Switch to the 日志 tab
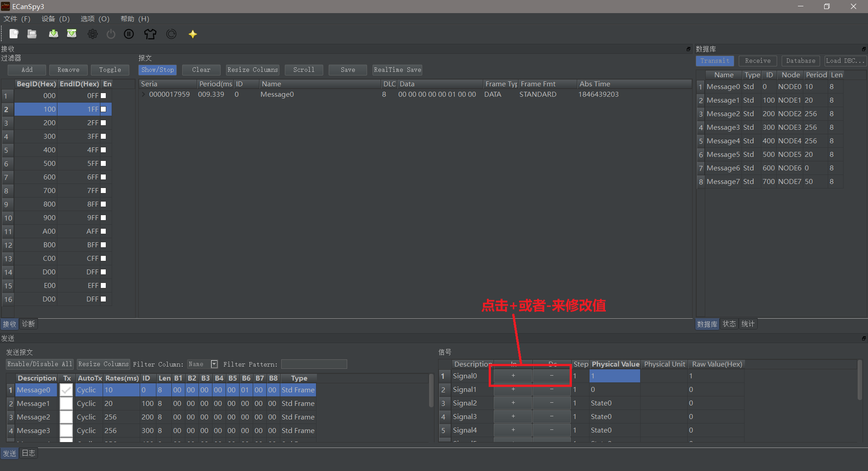 [x=28, y=453]
